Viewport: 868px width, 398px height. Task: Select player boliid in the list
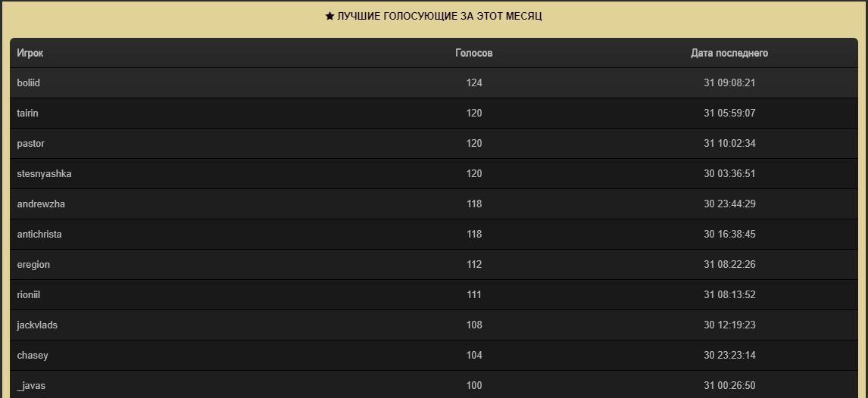(x=29, y=83)
